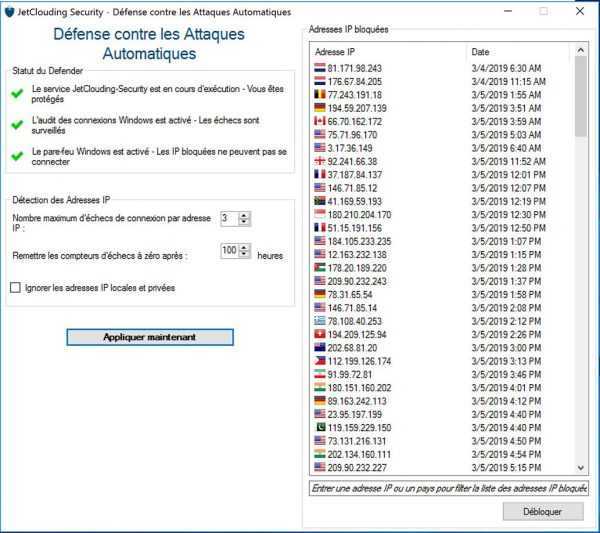Click the flag beside 178.20.189.220

point(320,268)
